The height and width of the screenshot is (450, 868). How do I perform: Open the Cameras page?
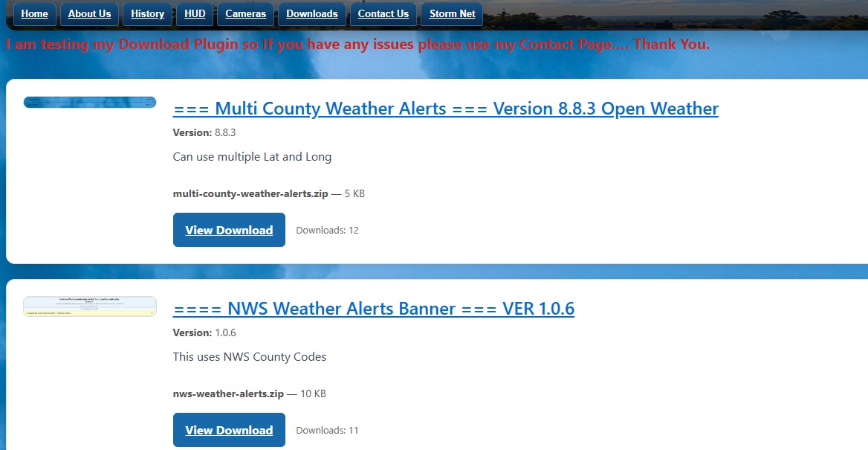246,14
